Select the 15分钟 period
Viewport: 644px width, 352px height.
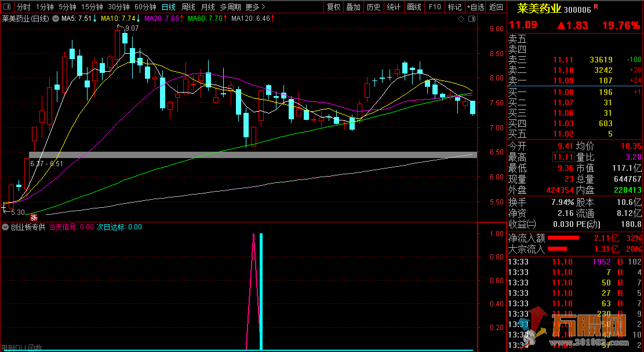[x=92, y=7]
